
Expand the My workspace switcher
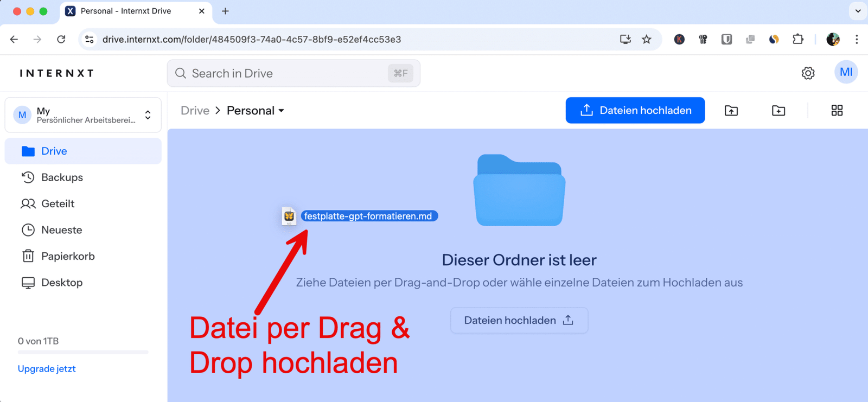83,115
